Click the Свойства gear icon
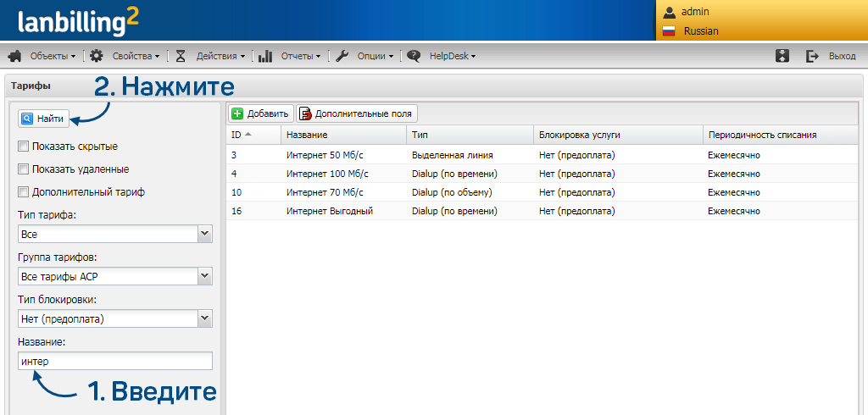Image resolution: width=868 pixels, height=415 pixels. click(x=97, y=56)
